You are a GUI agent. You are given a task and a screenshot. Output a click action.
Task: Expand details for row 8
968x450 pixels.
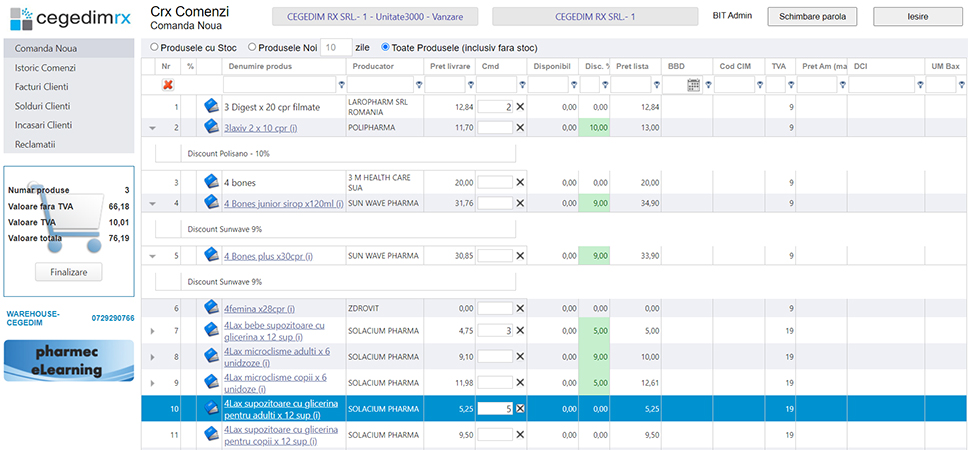click(x=152, y=357)
